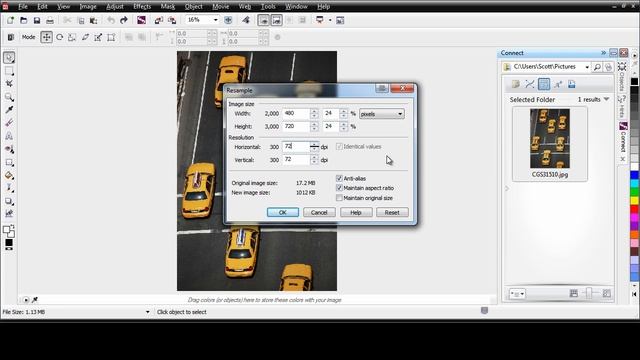Image resolution: width=640 pixels, height=360 pixels.
Task: Expand the 1 results dropdown arrow
Action: [x=606, y=99]
